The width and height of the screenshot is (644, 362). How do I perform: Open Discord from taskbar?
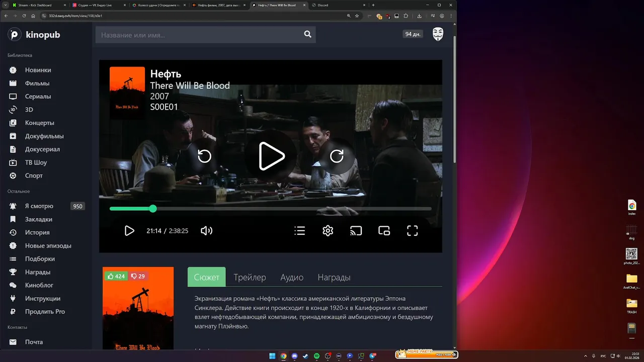click(294, 356)
